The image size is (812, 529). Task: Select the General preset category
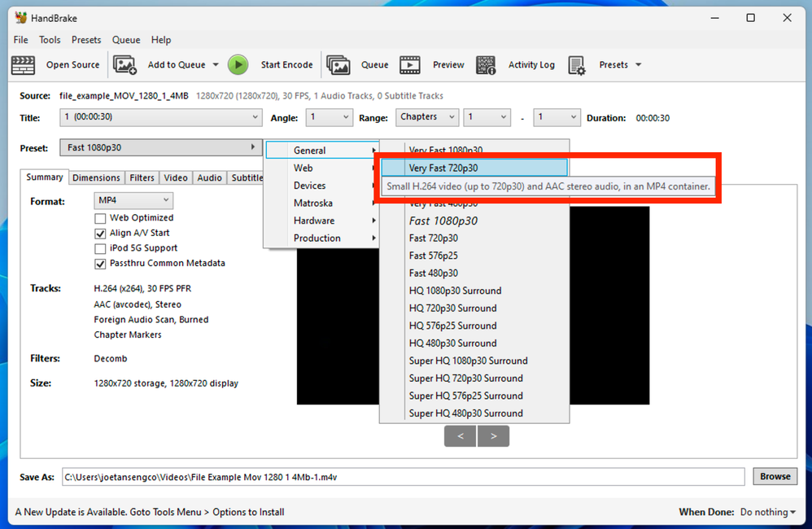click(x=322, y=151)
